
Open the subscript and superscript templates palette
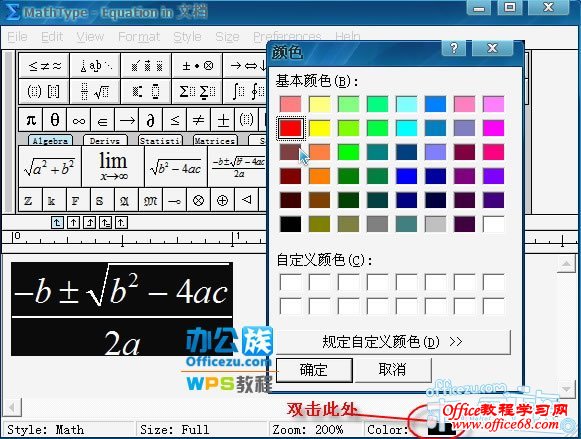click(146, 91)
